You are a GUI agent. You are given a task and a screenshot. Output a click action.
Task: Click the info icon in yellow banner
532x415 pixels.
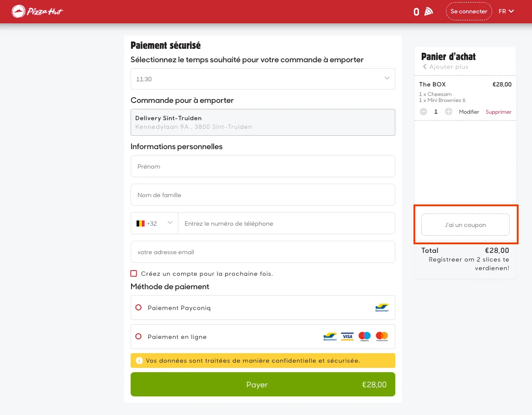pyautogui.click(x=139, y=360)
